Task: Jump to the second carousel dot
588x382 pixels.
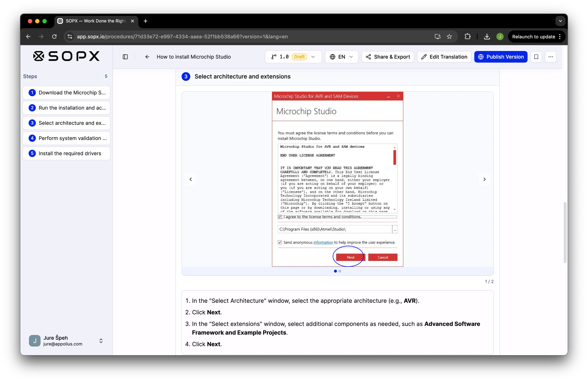Action: 340,271
